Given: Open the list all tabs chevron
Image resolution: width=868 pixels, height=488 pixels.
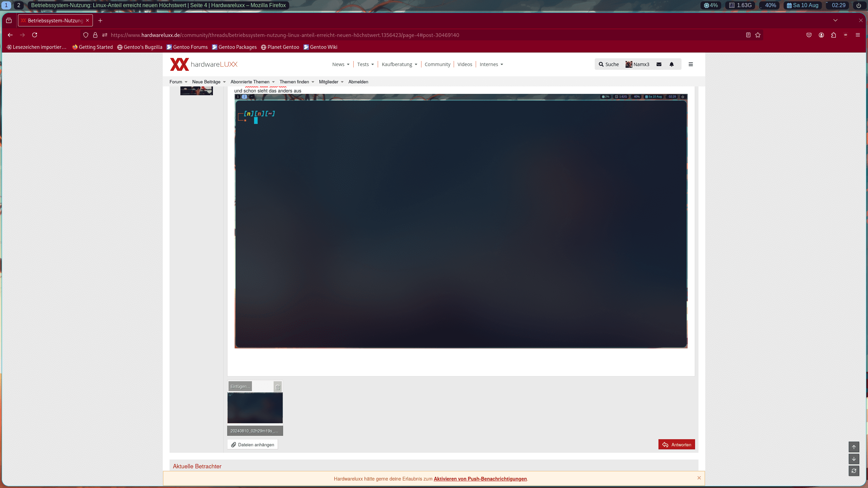Looking at the screenshot, I should [x=835, y=20].
